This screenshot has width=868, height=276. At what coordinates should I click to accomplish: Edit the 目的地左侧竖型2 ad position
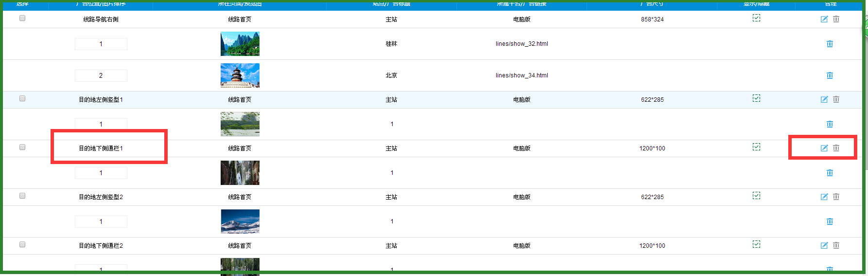pos(824,197)
